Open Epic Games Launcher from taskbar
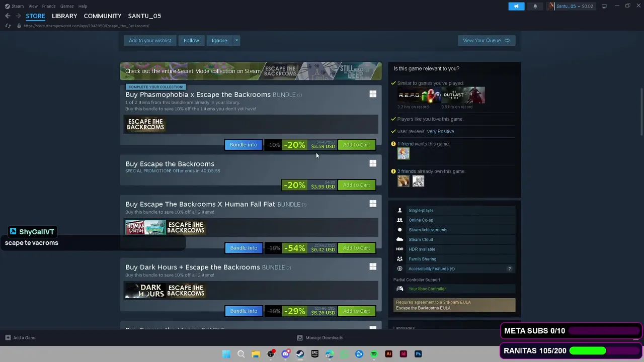Image resolution: width=644 pixels, height=362 pixels. tap(315, 354)
